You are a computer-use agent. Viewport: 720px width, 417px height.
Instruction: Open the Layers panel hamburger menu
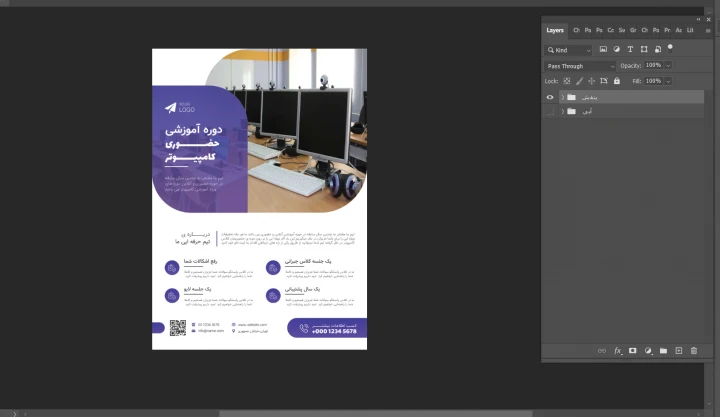[708, 31]
